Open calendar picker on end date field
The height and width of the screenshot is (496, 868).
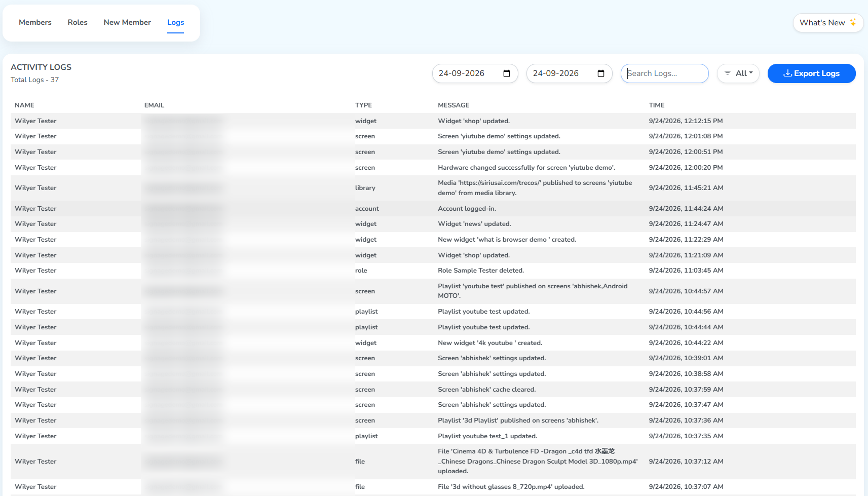pyautogui.click(x=600, y=73)
